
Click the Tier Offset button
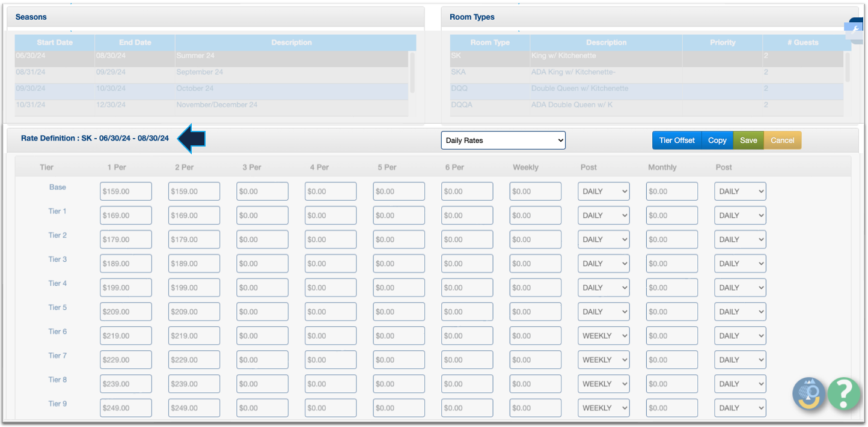pos(676,141)
